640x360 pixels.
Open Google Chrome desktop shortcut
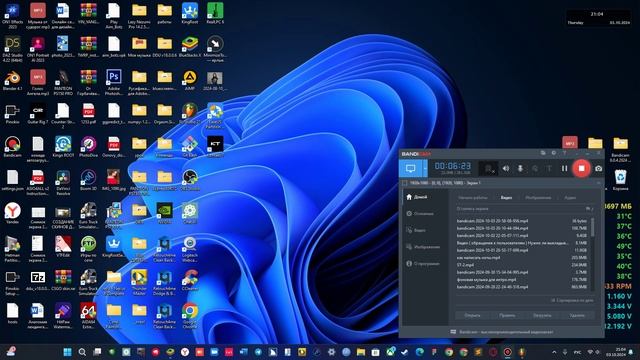(190, 315)
